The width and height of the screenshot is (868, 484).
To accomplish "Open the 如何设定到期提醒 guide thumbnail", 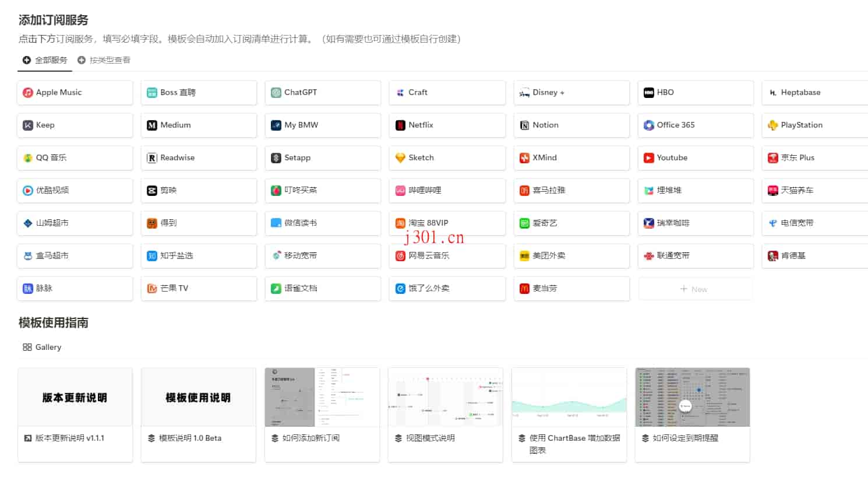I will tap(693, 397).
